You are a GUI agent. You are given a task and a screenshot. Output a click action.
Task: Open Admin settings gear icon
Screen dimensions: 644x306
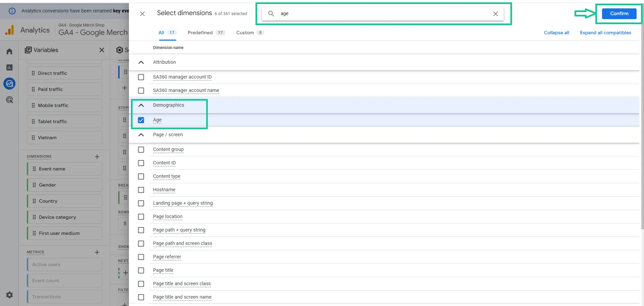click(x=9, y=295)
